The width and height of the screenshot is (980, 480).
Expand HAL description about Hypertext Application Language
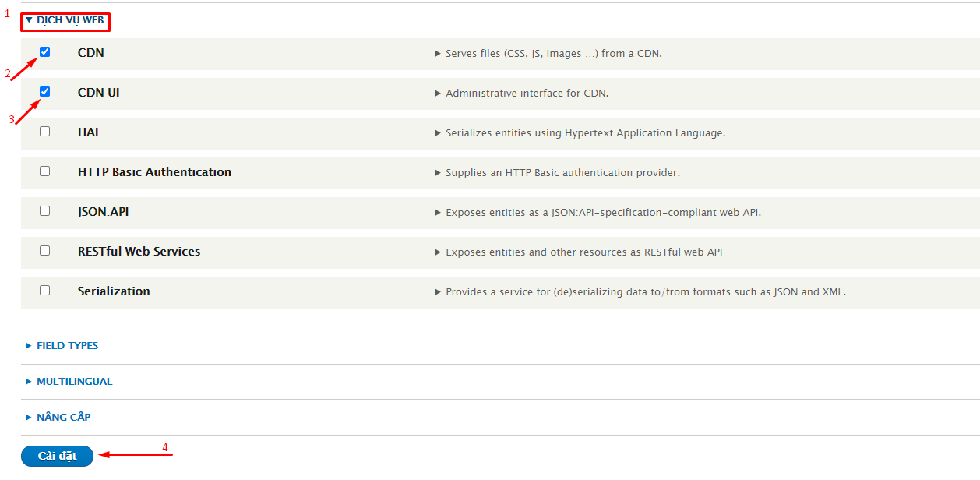tap(584, 133)
